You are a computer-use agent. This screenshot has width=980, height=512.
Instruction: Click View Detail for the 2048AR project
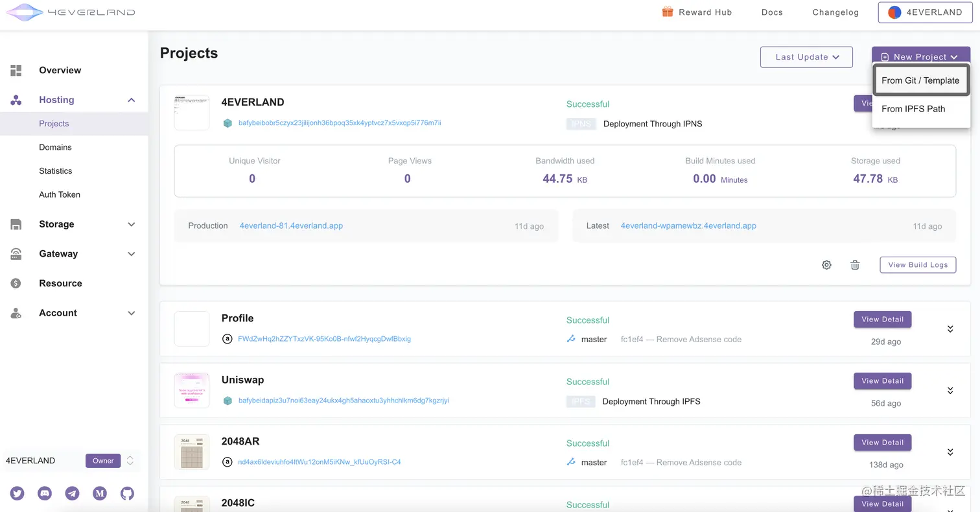882,443
